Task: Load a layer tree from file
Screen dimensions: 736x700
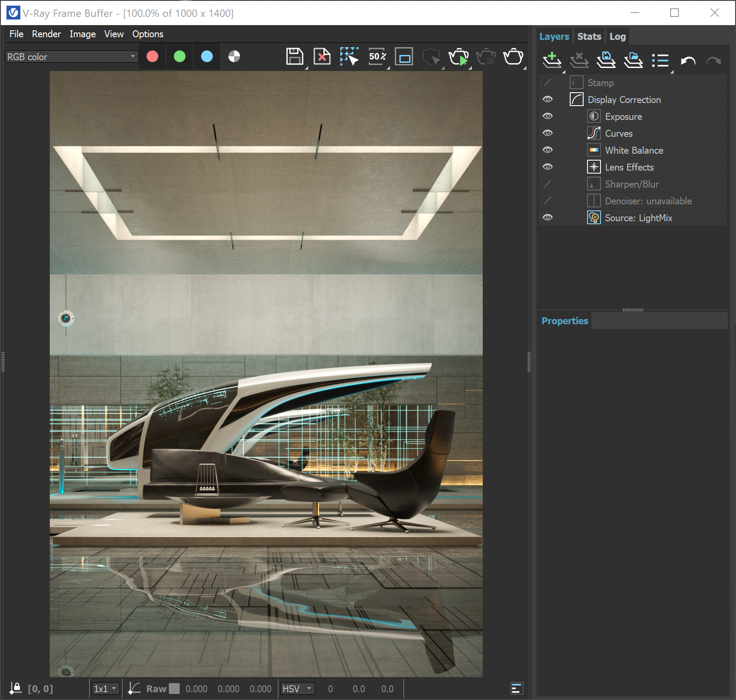Action: pyautogui.click(x=633, y=60)
